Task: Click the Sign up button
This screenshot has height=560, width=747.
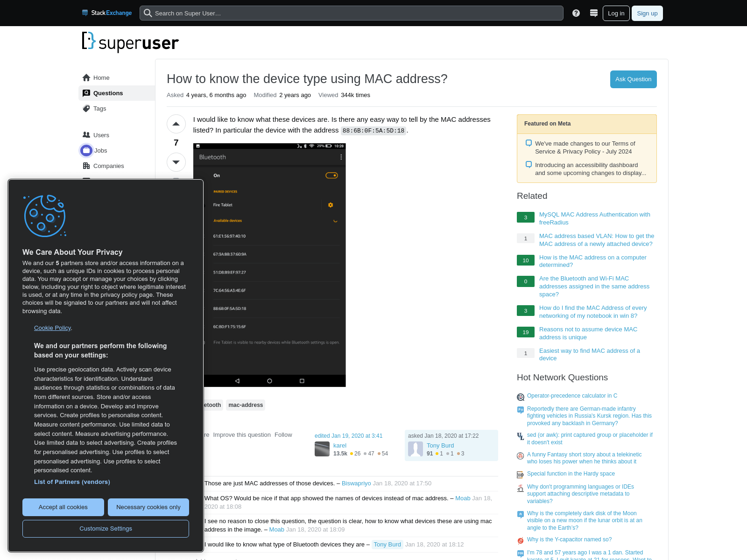Action: pos(647,13)
